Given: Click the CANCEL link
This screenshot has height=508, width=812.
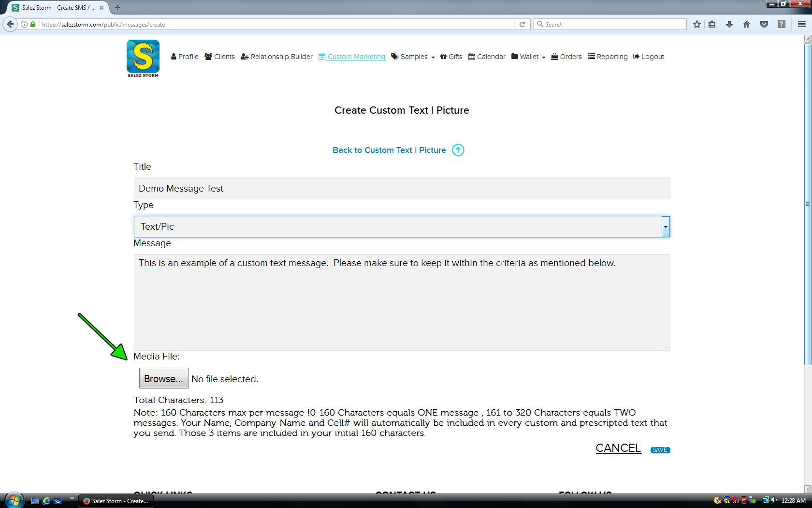Looking at the screenshot, I should click(618, 448).
